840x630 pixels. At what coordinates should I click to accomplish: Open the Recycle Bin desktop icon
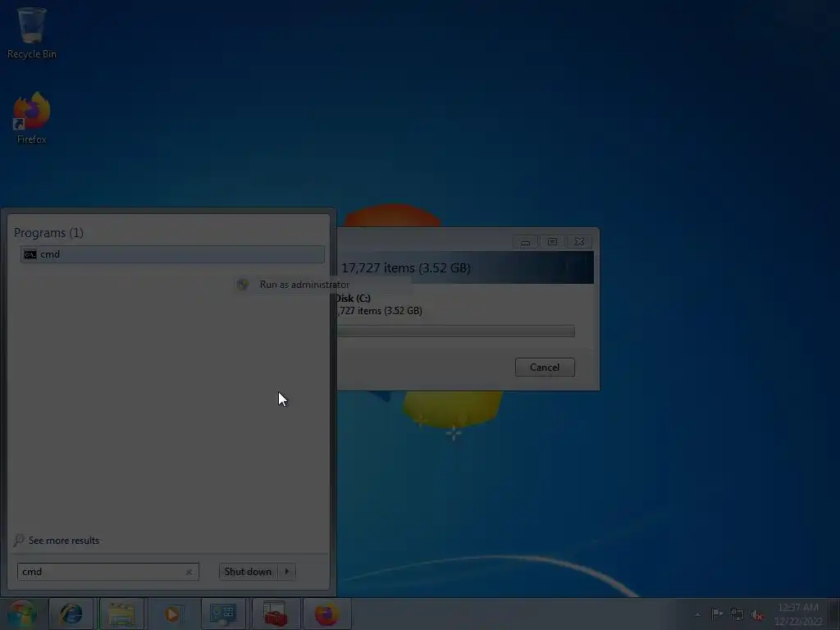32,34
